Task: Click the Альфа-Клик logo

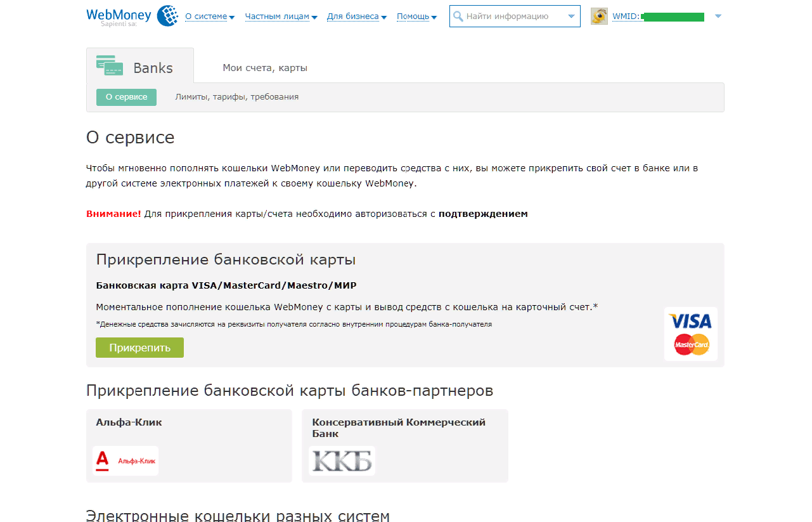Action: pyautogui.click(x=126, y=461)
